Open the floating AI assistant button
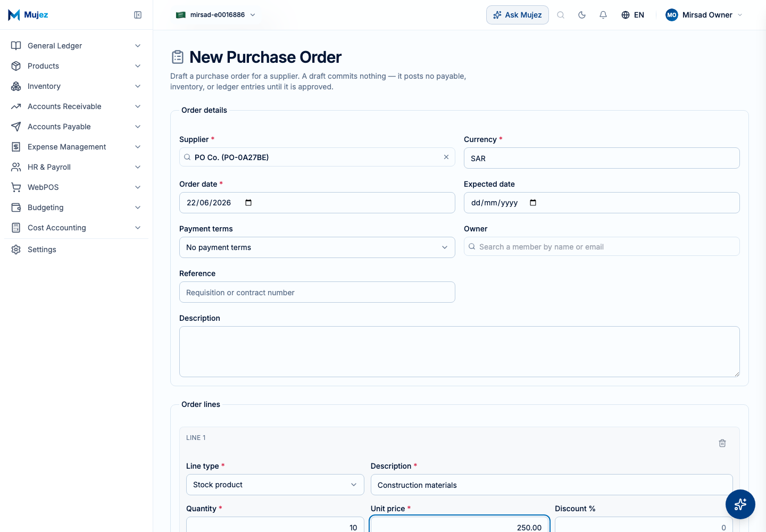Image resolution: width=766 pixels, height=532 pixels. pyautogui.click(x=740, y=504)
